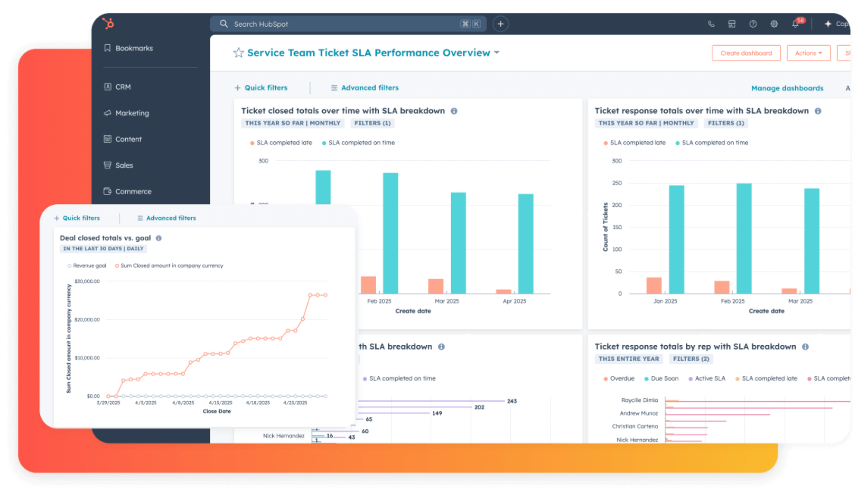Open the Actions dropdown button
This screenshot has width=868, height=488.
808,53
